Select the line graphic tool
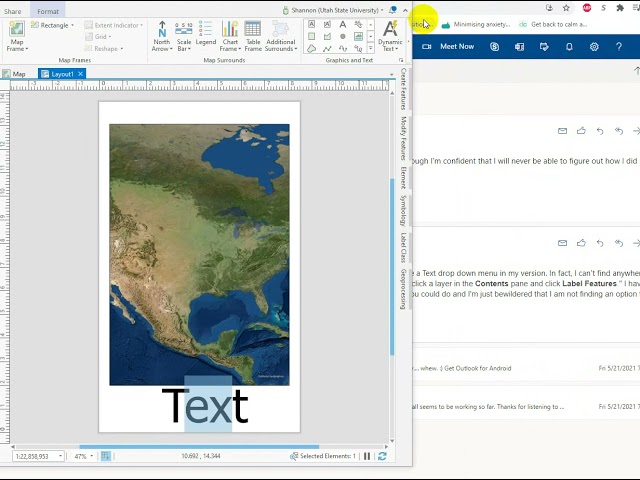640x480 pixels. pos(327,49)
